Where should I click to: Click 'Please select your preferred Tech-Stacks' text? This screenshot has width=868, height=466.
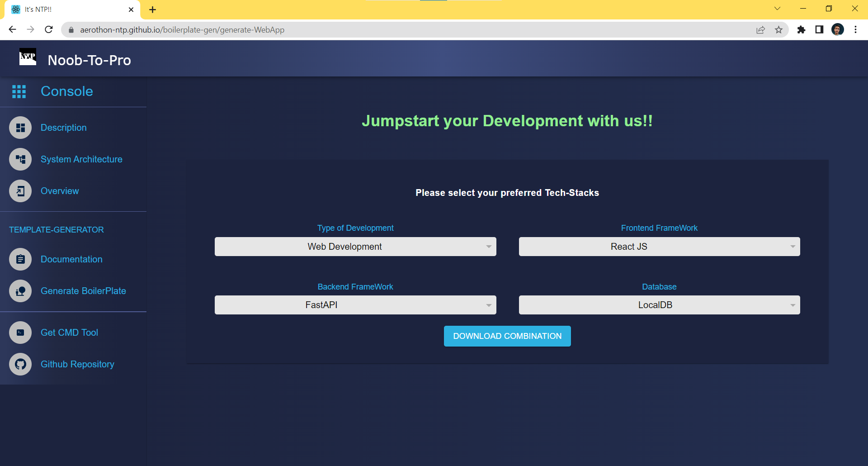(x=507, y=193)
